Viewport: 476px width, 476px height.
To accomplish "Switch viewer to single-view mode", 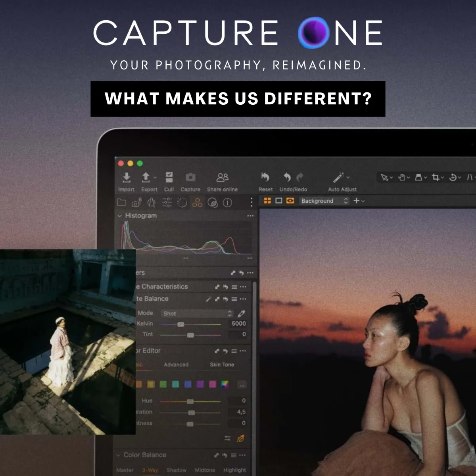I will click(x=279, y=201).
